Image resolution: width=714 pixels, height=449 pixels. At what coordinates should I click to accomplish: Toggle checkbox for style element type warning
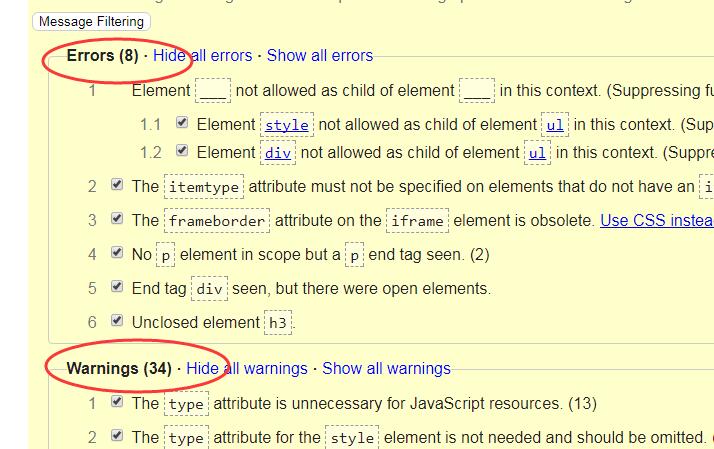[x=117, y=435]
